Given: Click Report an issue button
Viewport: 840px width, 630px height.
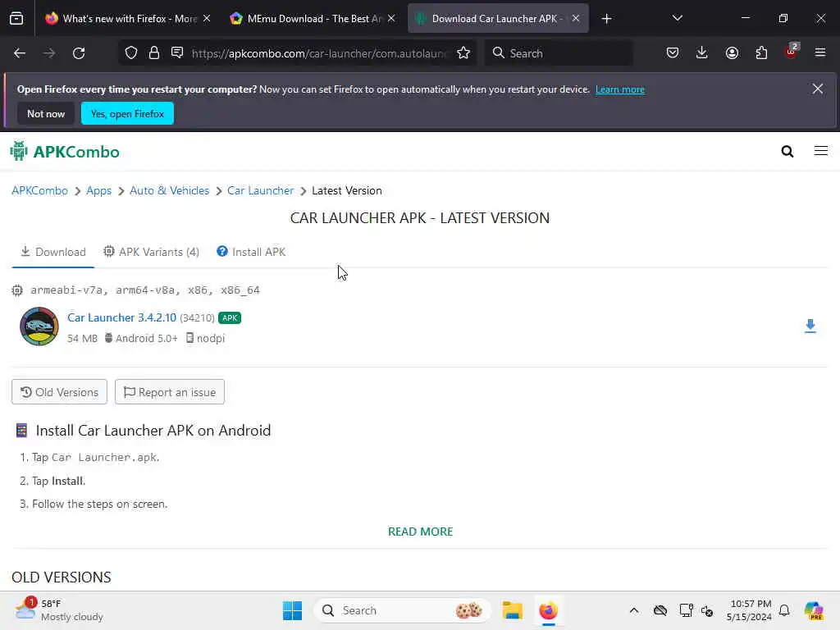Looking at the screenshot, I should pos(169,392).
